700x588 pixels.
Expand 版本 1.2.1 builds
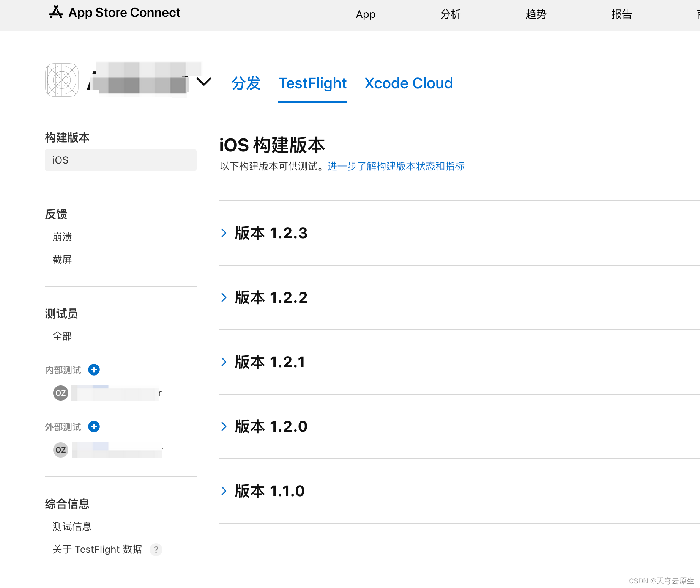point(224,362)
